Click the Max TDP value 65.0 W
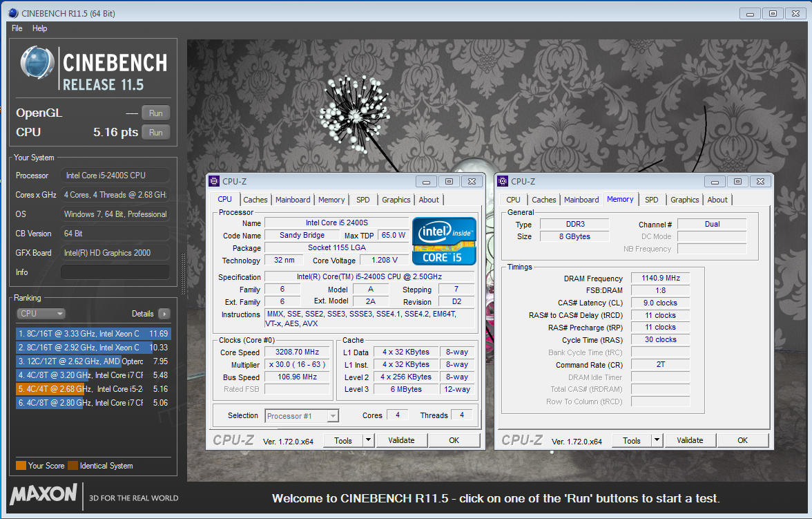 tap(394, 236)
